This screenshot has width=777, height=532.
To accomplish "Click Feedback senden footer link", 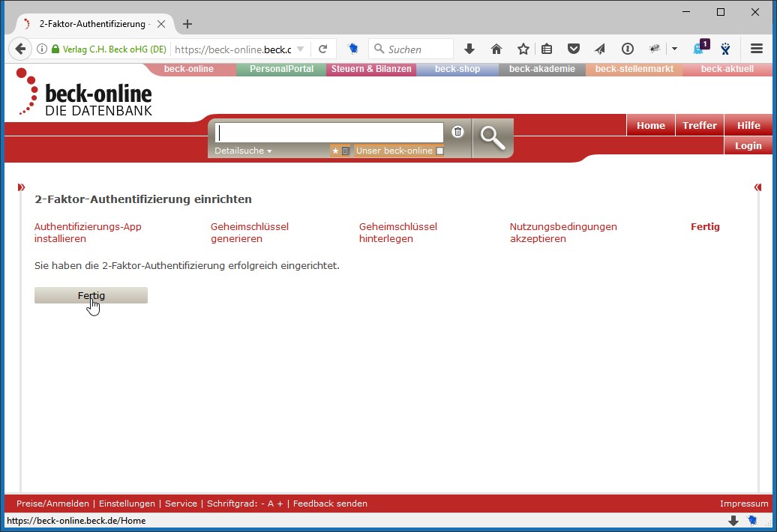I will (330, 504).
